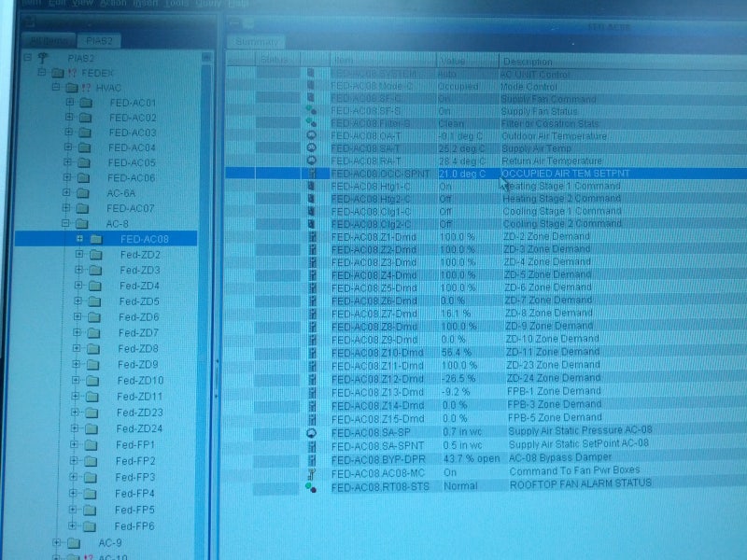Expand the Fed-ZD5 tree node
This screenshot has width=747, height=560.
click(78, 301)
